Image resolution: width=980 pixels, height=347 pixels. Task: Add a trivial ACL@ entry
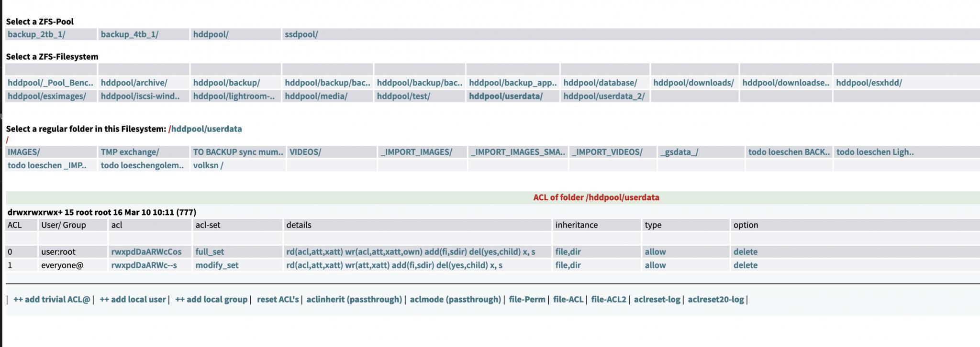[x=52, y=300]
